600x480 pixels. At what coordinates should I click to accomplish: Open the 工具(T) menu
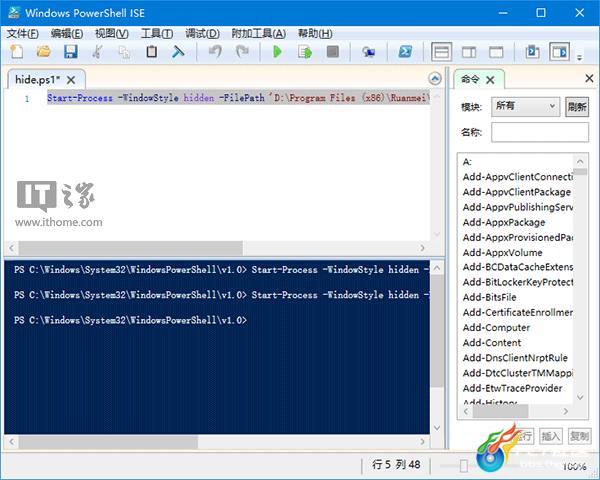[x=157, y=34]
